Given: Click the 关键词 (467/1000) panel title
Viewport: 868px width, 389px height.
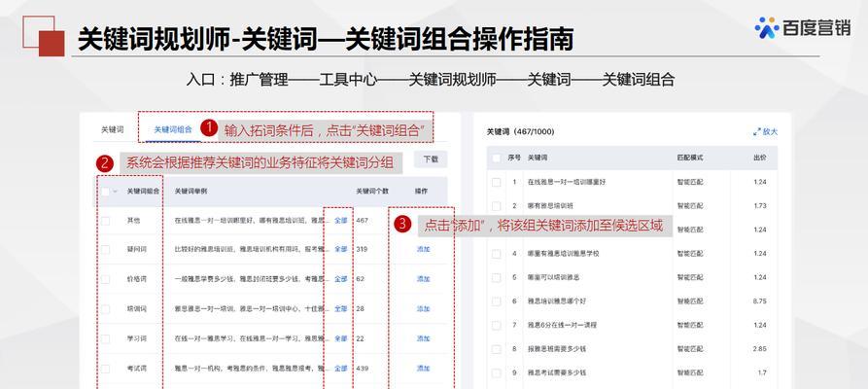Looking at the screenshot, I should (520, 132).
